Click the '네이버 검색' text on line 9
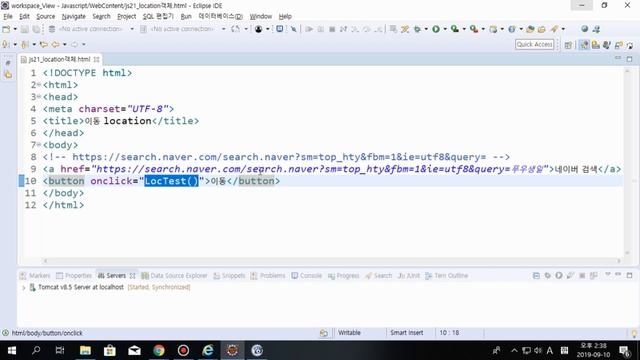The width and height of the screenshot is (640, 360). pos(576,169)
